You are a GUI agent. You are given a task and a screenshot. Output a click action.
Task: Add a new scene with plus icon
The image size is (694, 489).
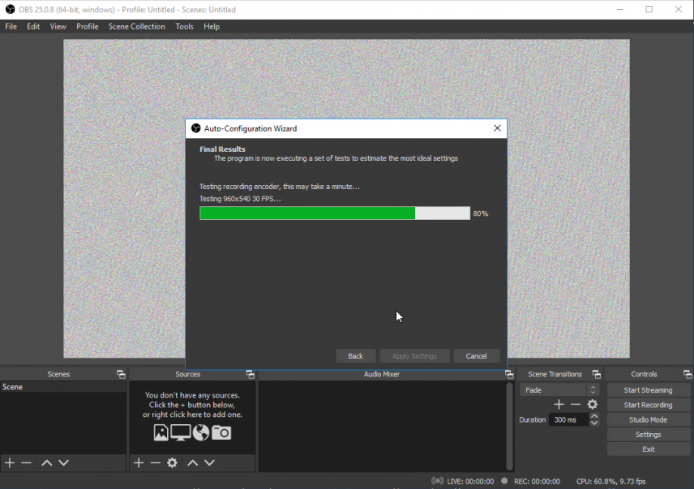(10, 463)
